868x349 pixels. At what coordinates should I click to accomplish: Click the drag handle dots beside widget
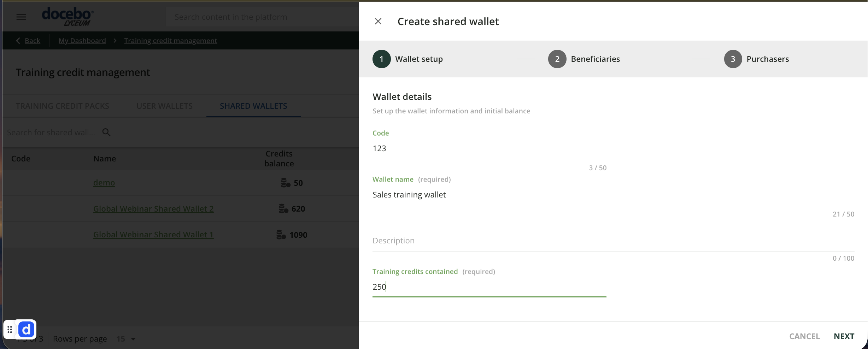pos(10,330)
